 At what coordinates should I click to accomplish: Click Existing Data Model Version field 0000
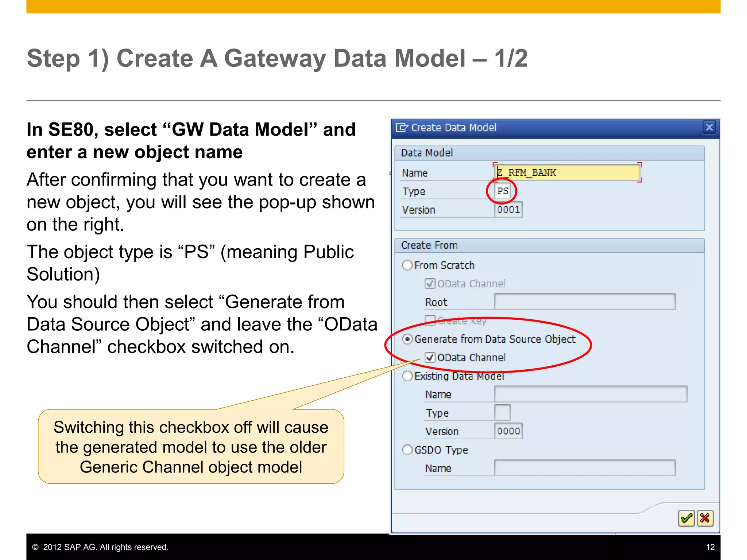tap(508, 431)
